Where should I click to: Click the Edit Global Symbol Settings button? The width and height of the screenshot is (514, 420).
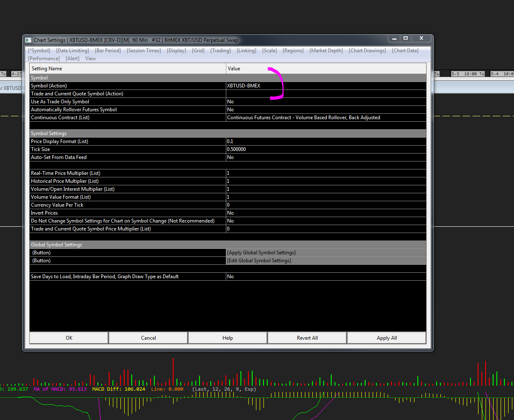259,261
